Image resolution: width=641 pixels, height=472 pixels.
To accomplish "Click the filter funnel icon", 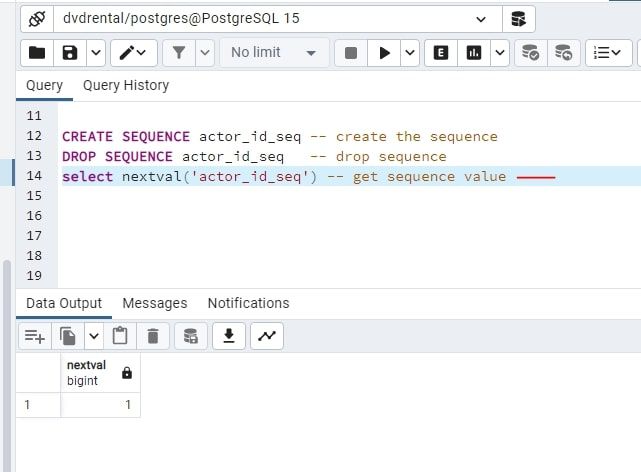I will click(x=179, y=53).
